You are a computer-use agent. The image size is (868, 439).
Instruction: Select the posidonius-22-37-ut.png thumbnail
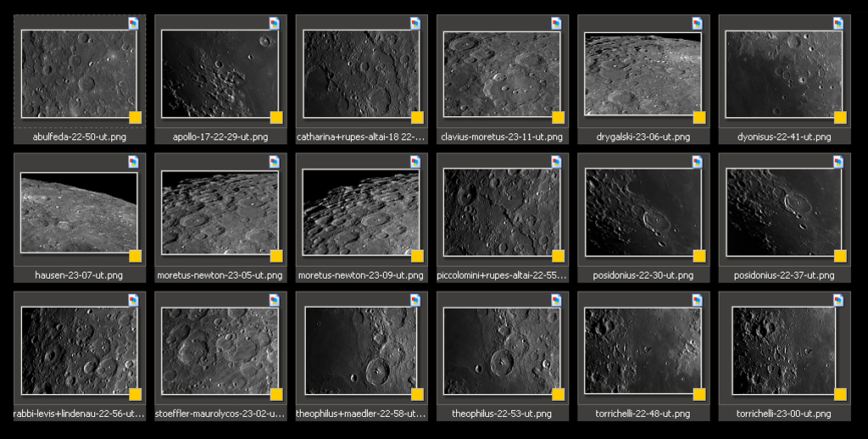(x=783, y=212)
